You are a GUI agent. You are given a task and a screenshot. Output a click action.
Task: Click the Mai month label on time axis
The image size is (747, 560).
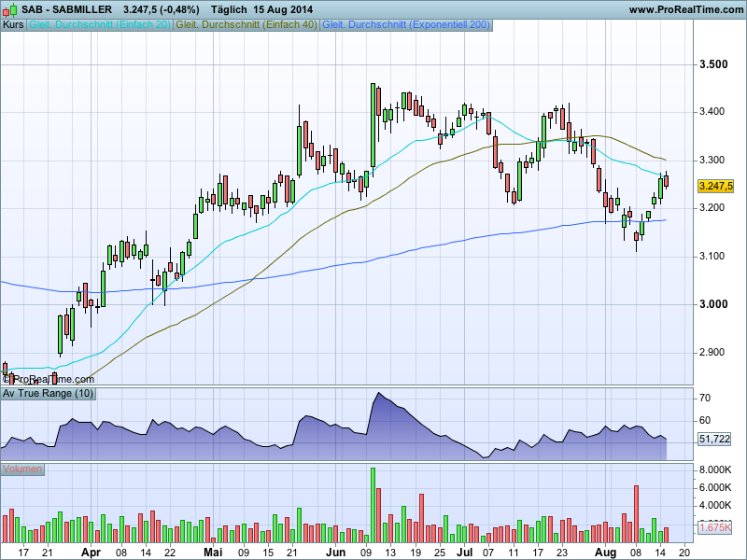point(213,552)
